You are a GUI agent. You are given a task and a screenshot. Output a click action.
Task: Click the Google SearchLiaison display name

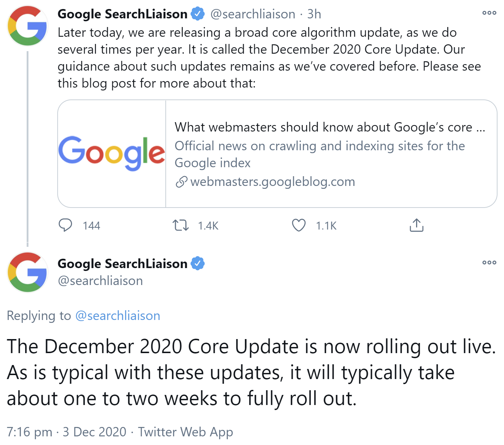(122, 13)
